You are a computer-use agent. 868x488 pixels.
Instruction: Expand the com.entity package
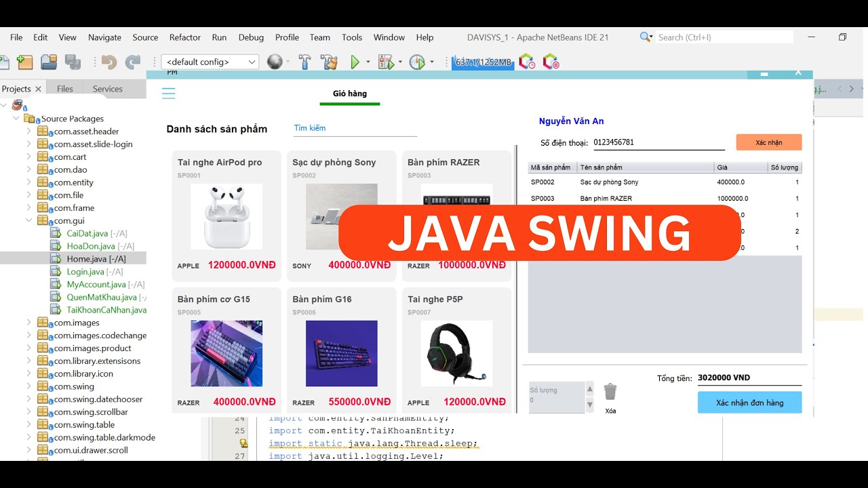(x=29, y=182)
